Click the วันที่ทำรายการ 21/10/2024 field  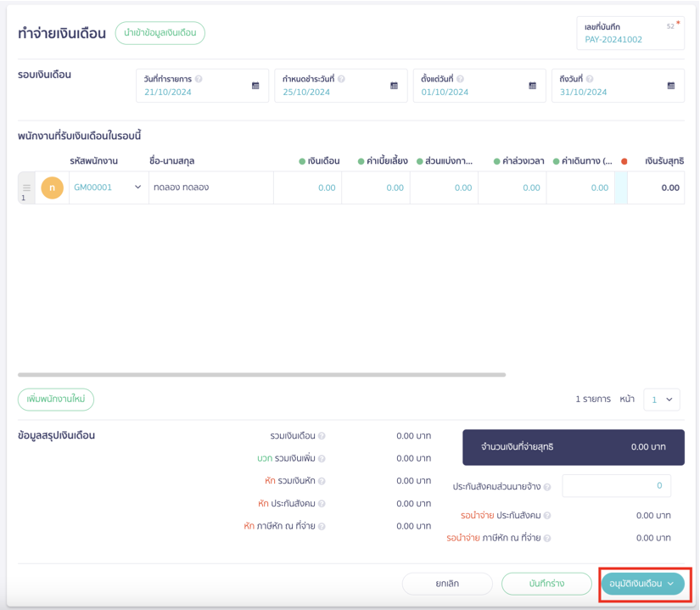(x=202, y=86)
